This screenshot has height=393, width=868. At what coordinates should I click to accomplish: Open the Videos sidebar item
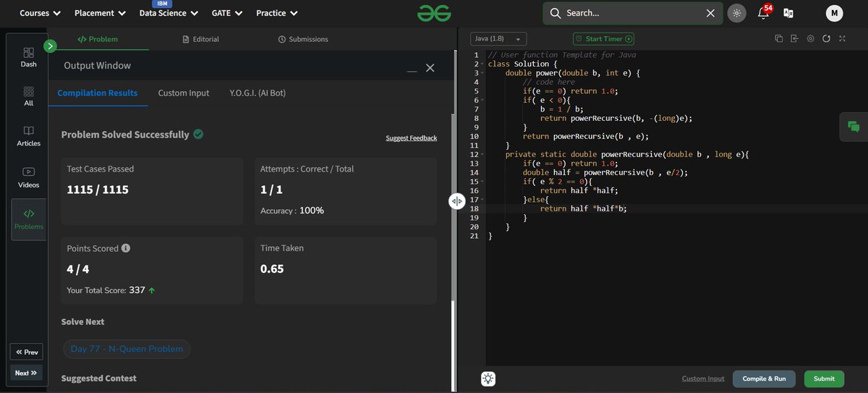[29, 177]
